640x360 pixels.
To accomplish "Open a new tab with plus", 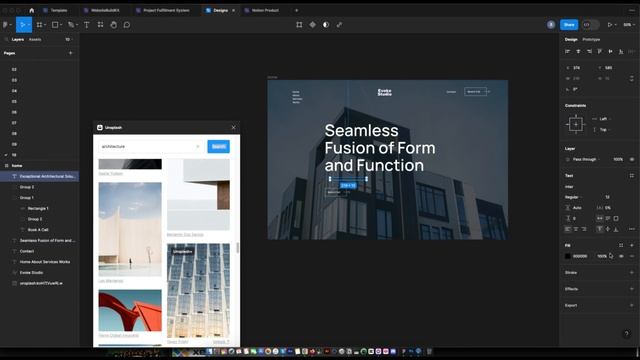I will tap(297, 10).
